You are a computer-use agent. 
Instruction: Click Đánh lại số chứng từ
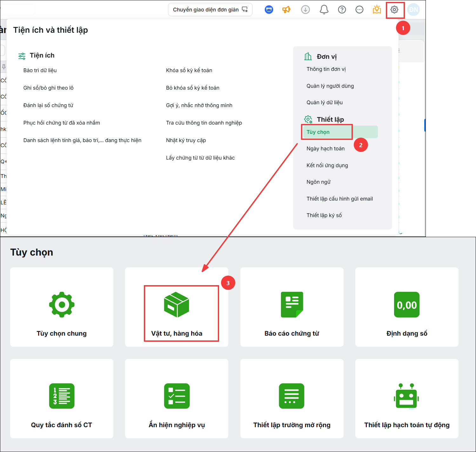[x=48, y=105]
